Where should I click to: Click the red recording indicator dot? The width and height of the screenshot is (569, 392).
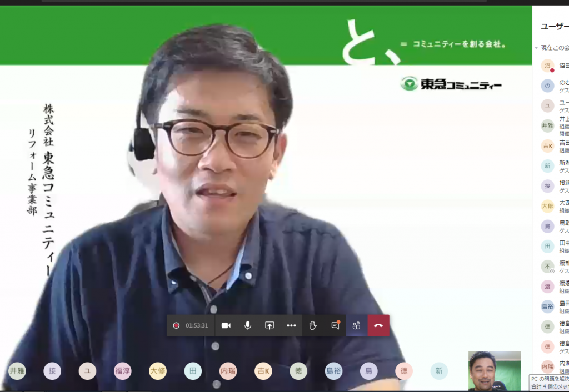[x=176, y=325]
